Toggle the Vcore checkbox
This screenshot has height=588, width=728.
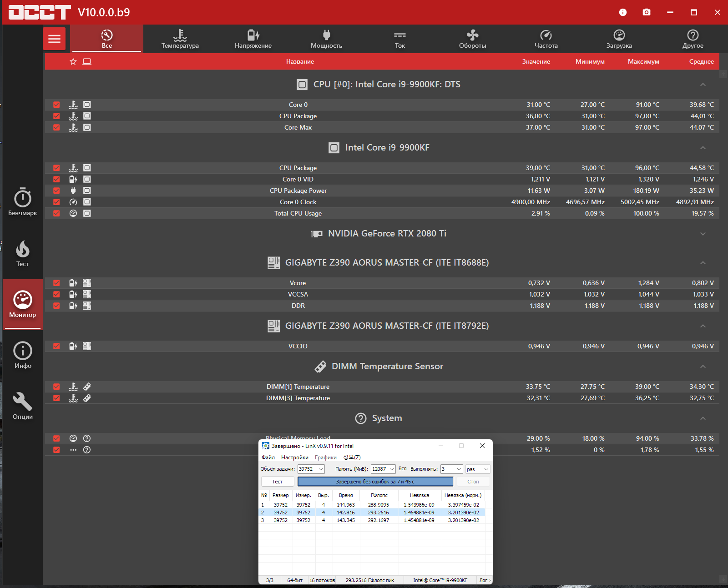pyautogui.click(x=56, y=283)
